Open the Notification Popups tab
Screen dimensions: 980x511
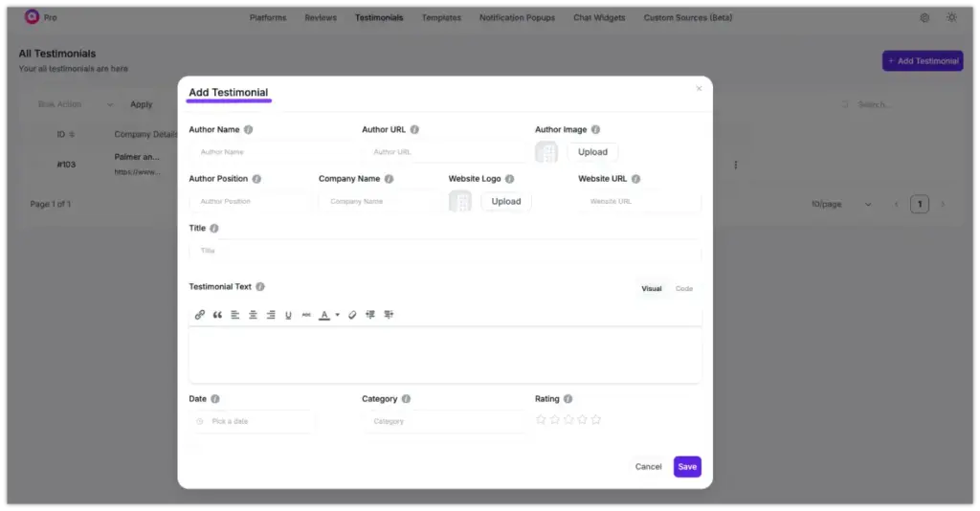[x=518, y=17]
